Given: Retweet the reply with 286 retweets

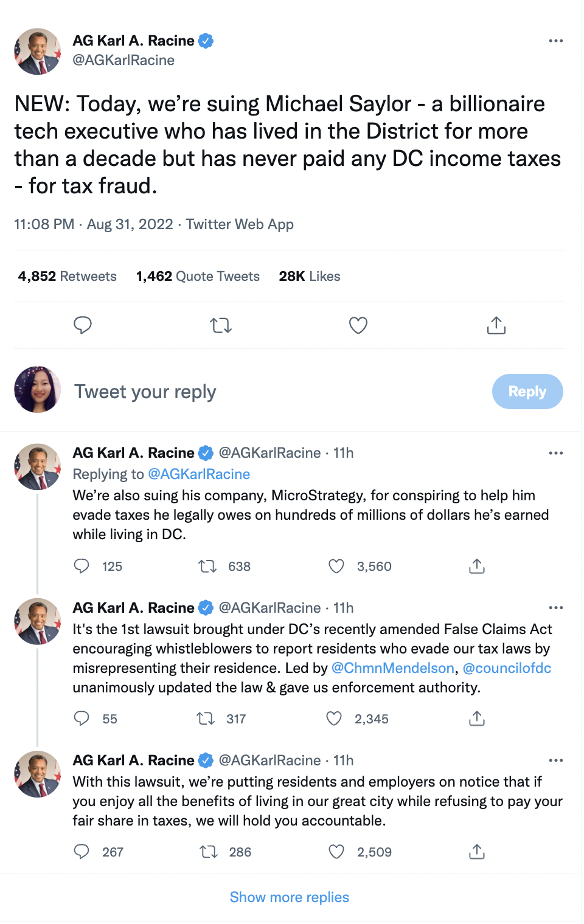Looking at the screenshot, I should [209, 852].
